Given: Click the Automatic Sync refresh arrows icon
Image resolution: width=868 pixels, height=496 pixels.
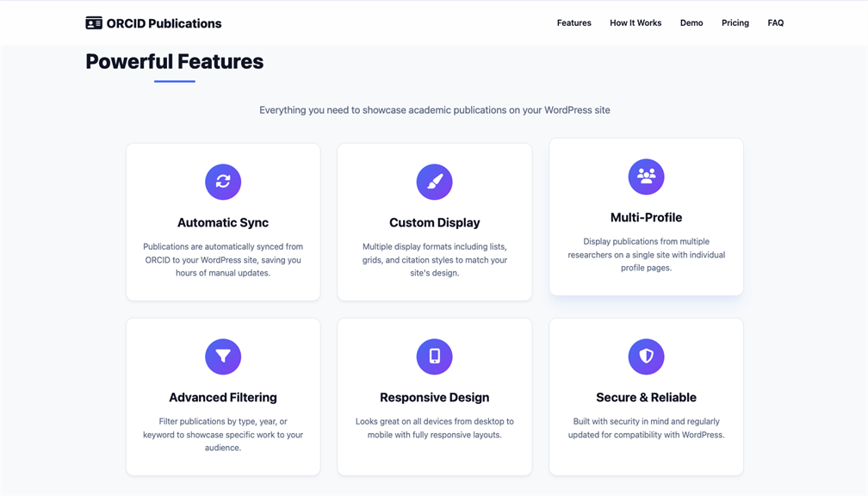Looking at the screenshot, I should point(223,182).
